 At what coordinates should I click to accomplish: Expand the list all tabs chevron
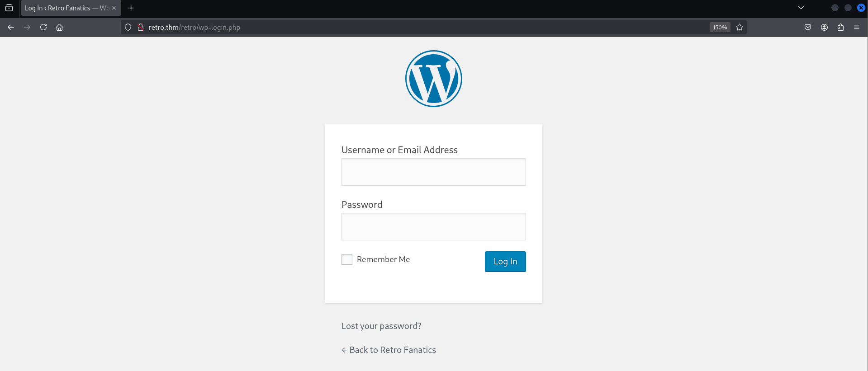click(801, 8)
